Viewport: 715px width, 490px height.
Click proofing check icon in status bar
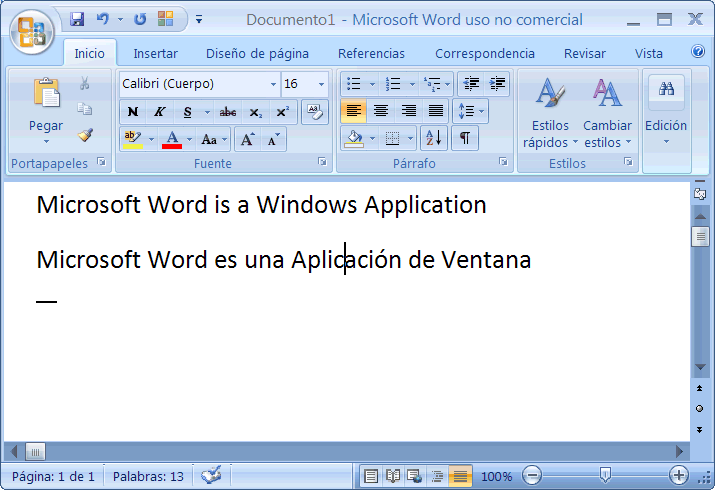pyautogui.click(x=212, y=476)
